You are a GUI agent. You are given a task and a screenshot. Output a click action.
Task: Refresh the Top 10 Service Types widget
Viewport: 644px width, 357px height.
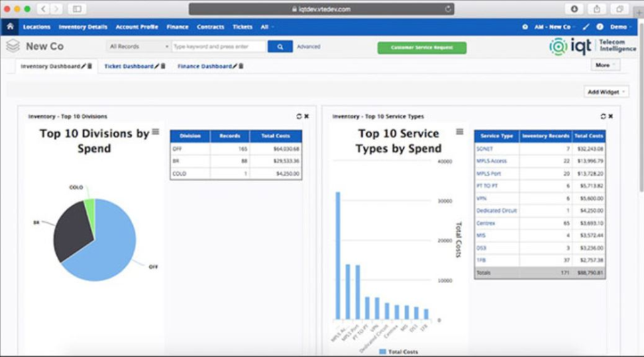click(603, 116)
